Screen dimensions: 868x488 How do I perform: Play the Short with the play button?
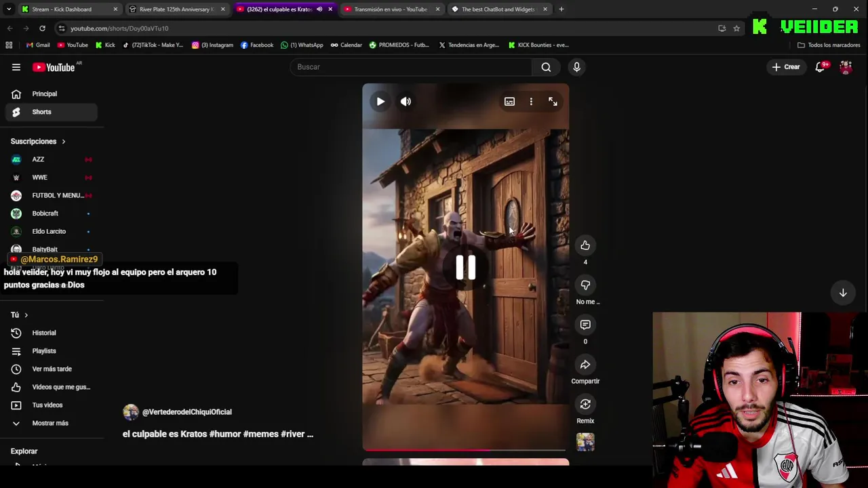pos(380,102)
